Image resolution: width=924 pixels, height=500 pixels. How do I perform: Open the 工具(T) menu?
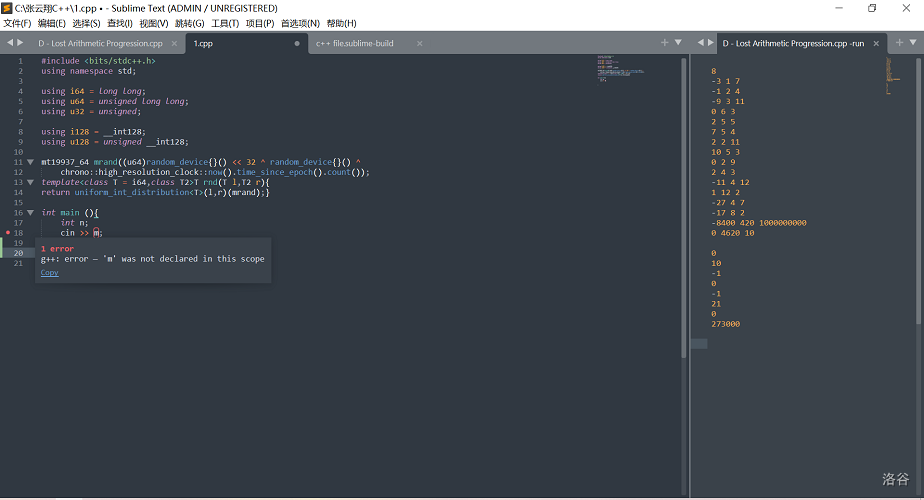click(x=225, y=23)
